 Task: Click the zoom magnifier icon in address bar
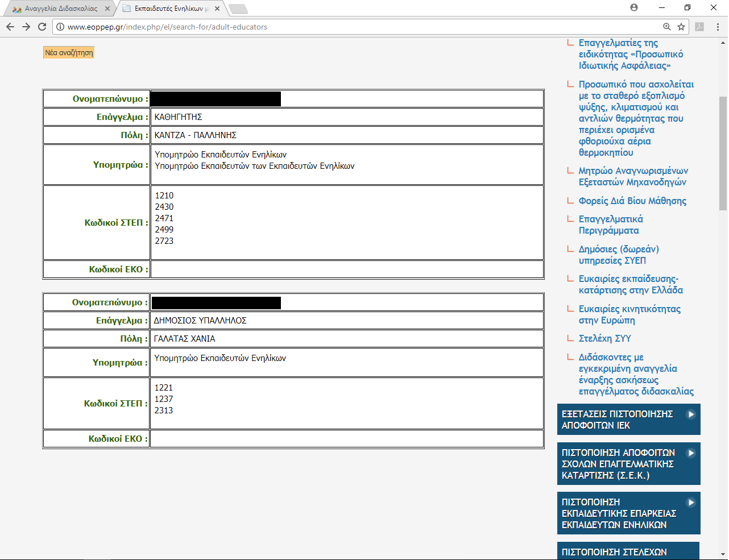[x=667, y=27]
